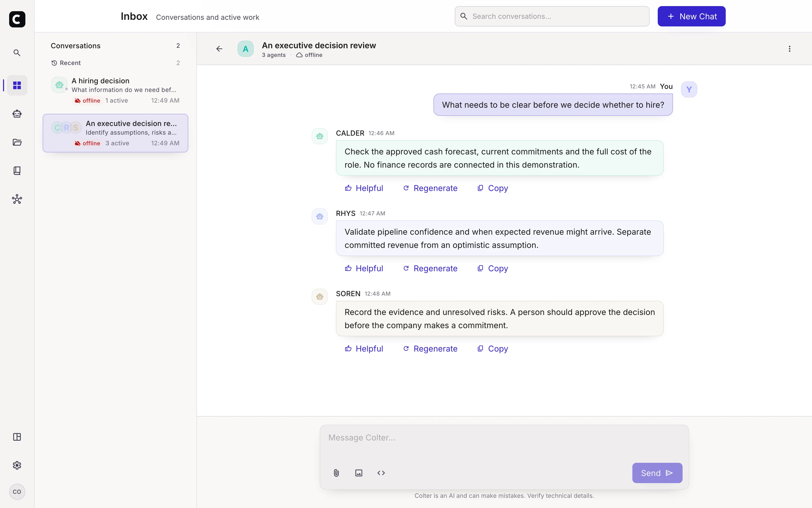Collapse the Recent conversations group
This screenshot has height=508, width=812.
[x=115, y=63]
